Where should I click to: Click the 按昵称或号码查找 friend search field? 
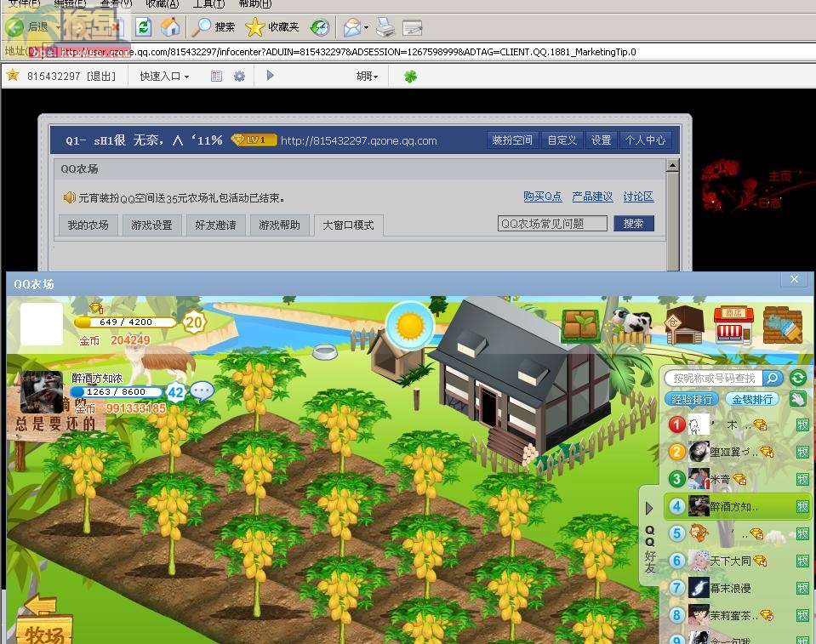pos(714,379)
